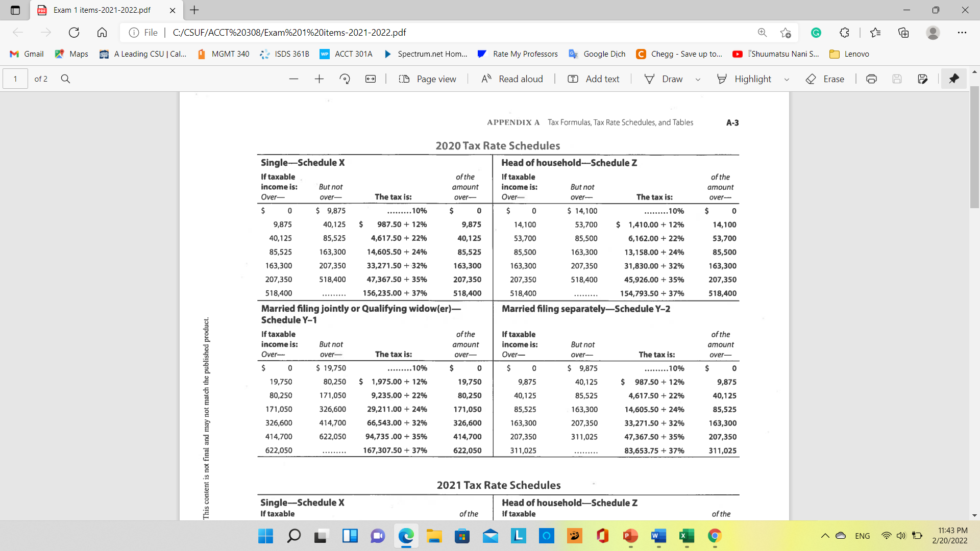Screen dimensions: 980x551
Task: Print the tax schedule PDF
Action: click(871, 79)
